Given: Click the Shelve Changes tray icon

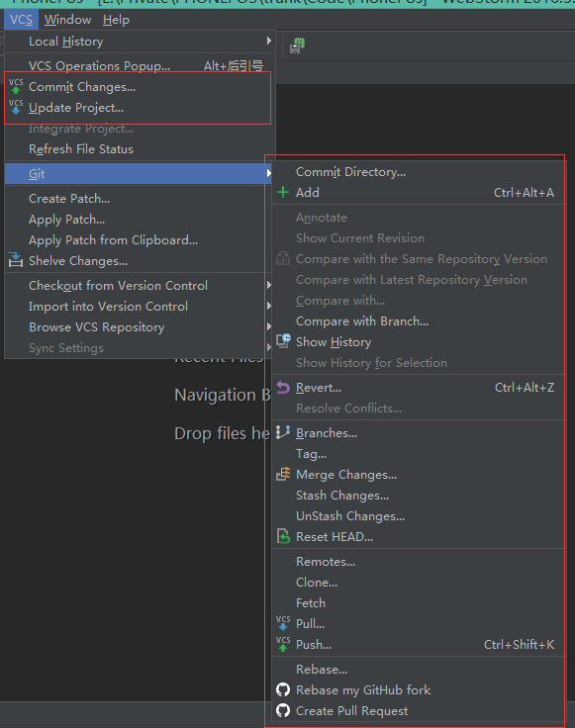Looking at the screenshot, I should 15,260.
